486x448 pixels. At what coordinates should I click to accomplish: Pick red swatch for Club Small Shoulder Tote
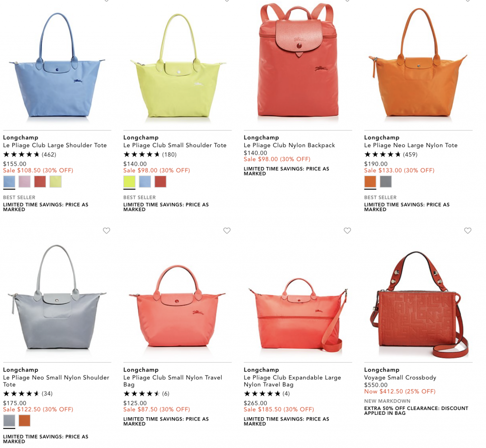(x=160, y=182)
